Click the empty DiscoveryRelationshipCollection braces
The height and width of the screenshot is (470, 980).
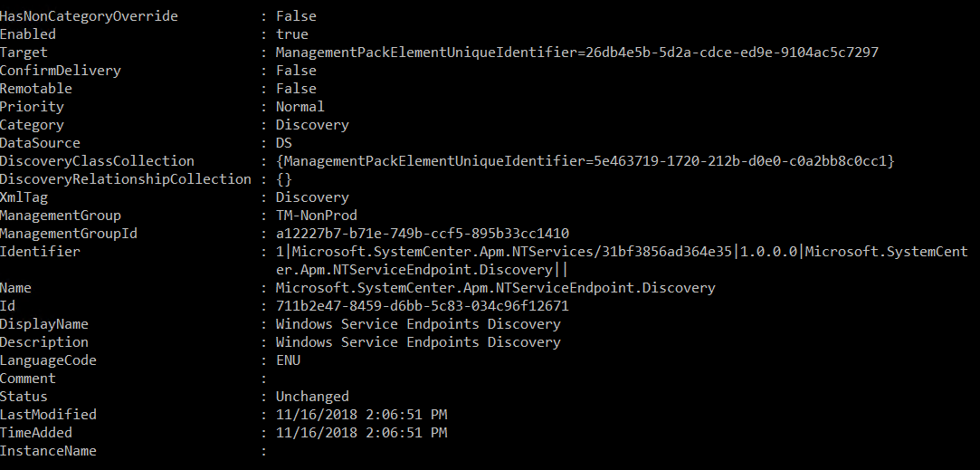coord(283,179)
